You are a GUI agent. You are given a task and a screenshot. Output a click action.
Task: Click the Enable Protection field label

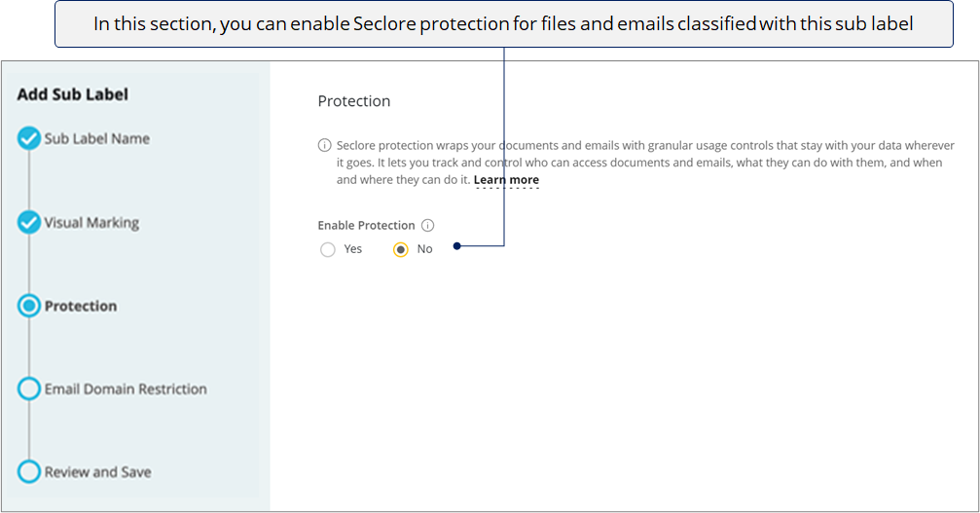(x=366, y=226)
